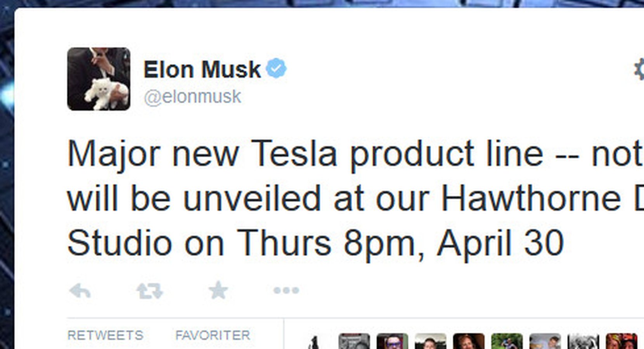Open the green outdoor photo avatar
This screenshot has height=349, width=644.
507,341
